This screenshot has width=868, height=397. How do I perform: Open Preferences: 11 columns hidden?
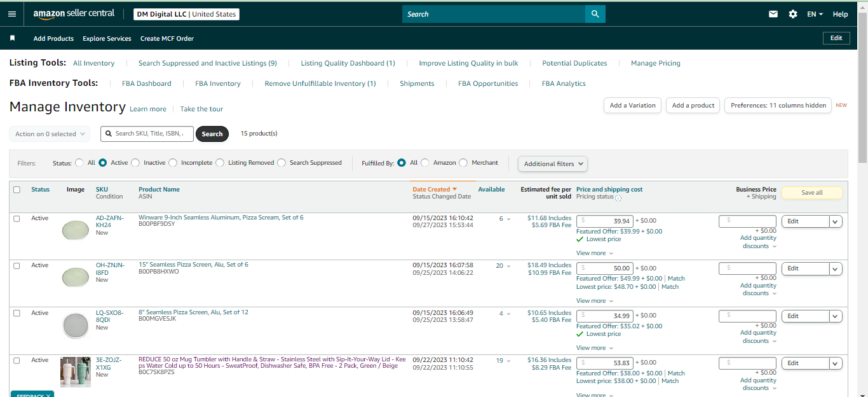click(778, 106)
